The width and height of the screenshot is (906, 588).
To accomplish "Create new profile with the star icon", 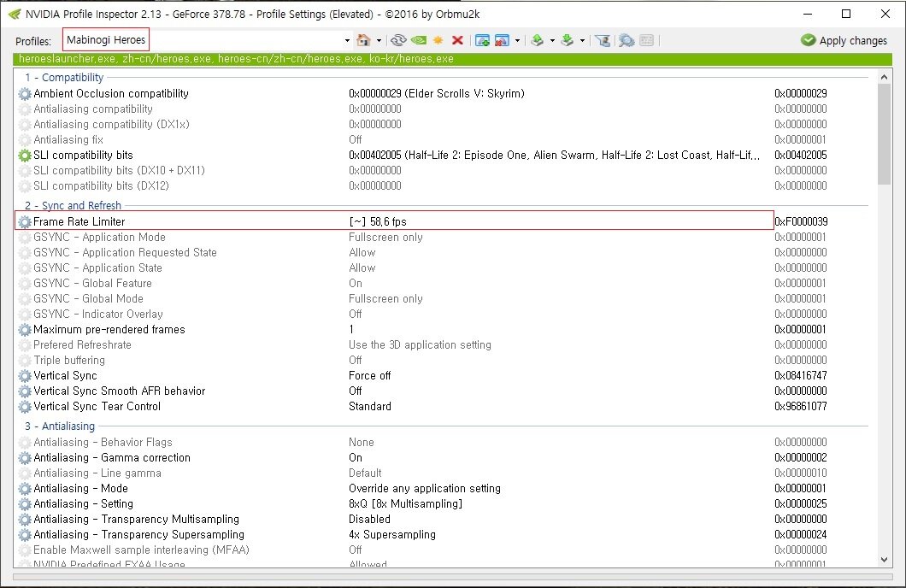I will pos(438,40).
